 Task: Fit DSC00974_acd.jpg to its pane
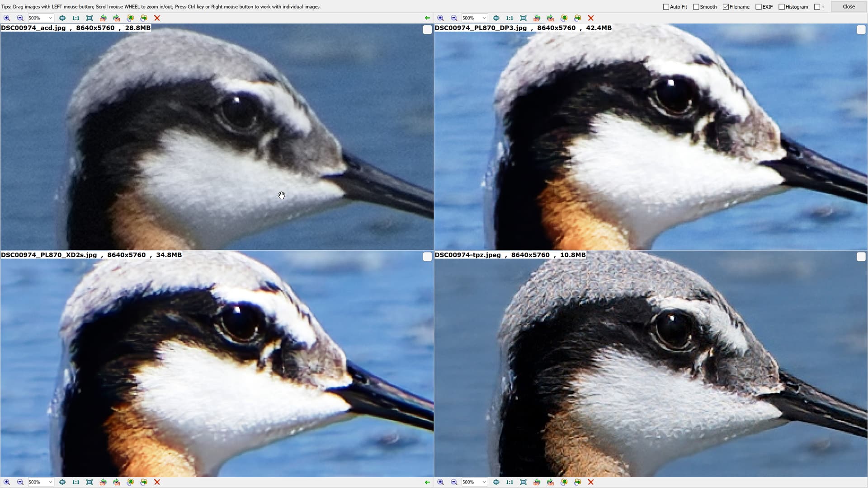point(90,18)
